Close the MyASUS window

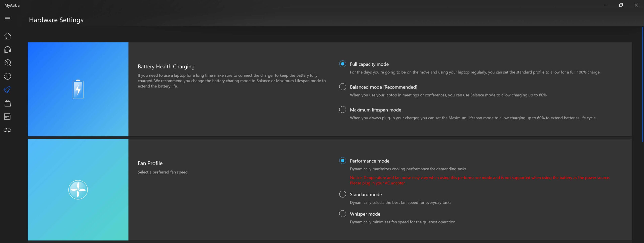636,5
